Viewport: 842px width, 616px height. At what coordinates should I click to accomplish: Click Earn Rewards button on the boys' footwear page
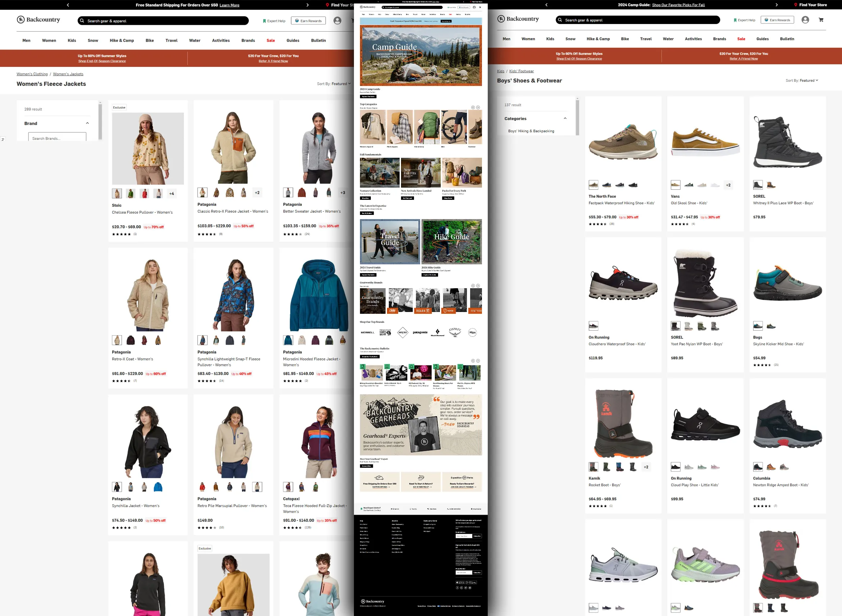(x=778, y=20)
